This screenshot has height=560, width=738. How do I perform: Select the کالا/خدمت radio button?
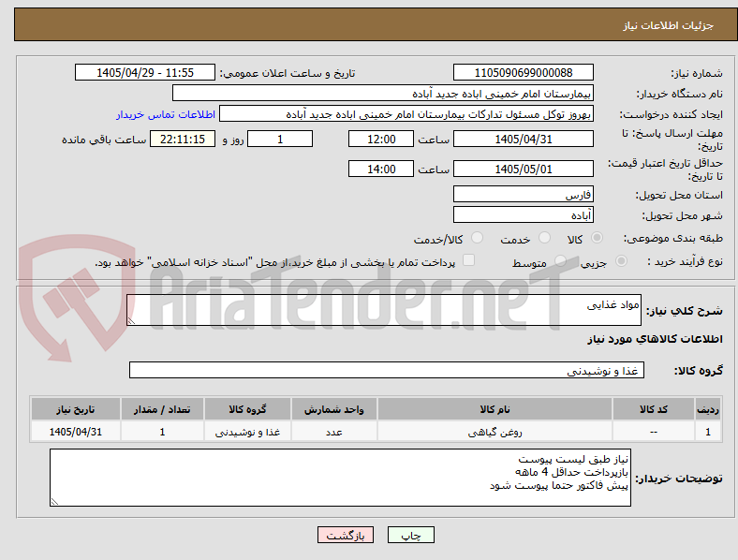point(478,238)
